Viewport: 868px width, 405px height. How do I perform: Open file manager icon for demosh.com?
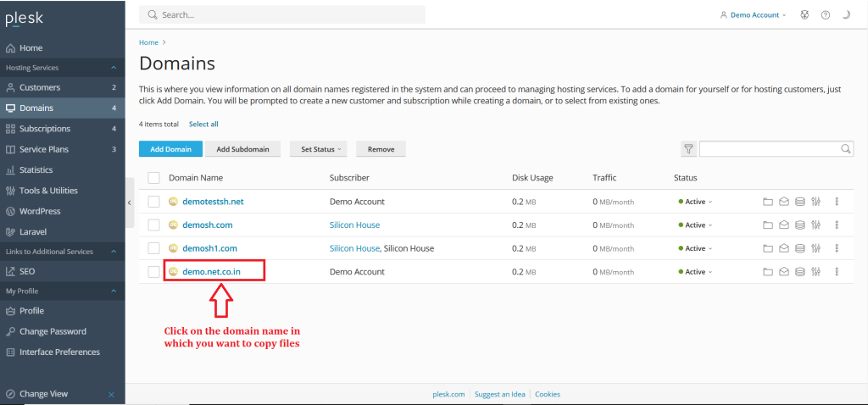point(768,225)
